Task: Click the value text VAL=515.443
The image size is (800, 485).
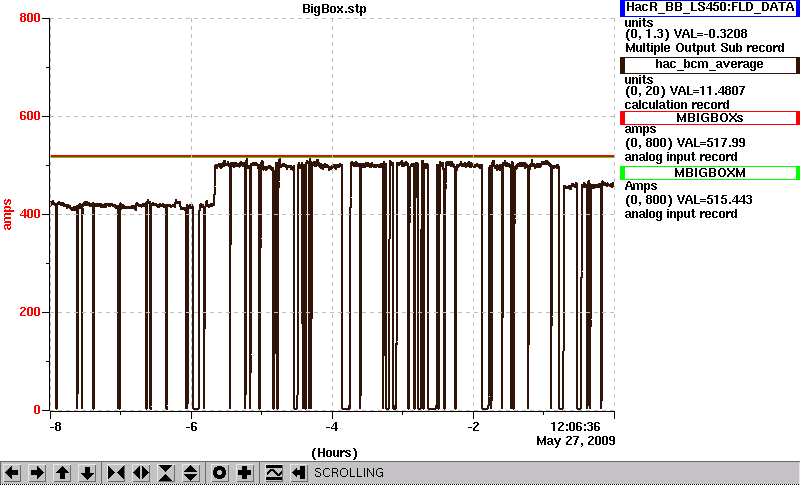Action: (713, 200)
